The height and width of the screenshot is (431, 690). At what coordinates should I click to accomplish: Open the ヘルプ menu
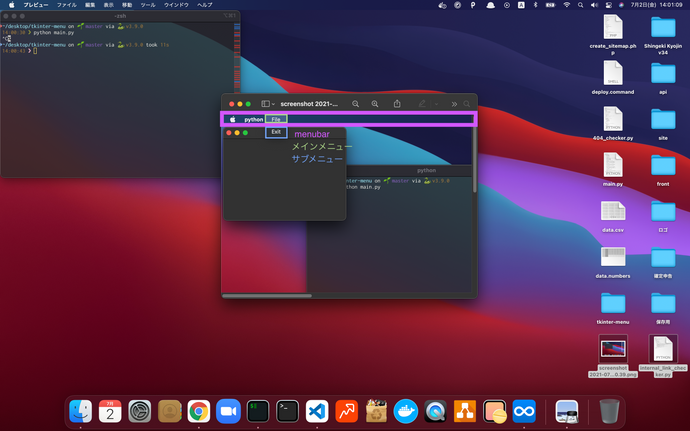tap(205, 5)
